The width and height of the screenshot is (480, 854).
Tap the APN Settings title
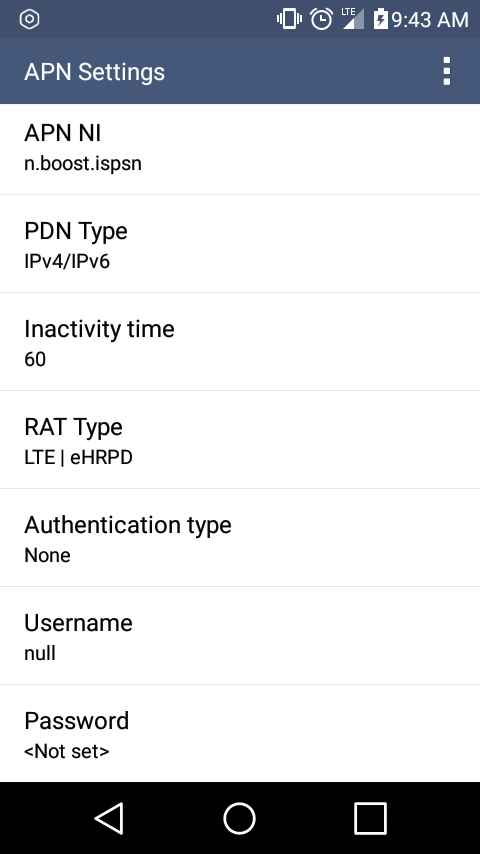click(94, 72)
